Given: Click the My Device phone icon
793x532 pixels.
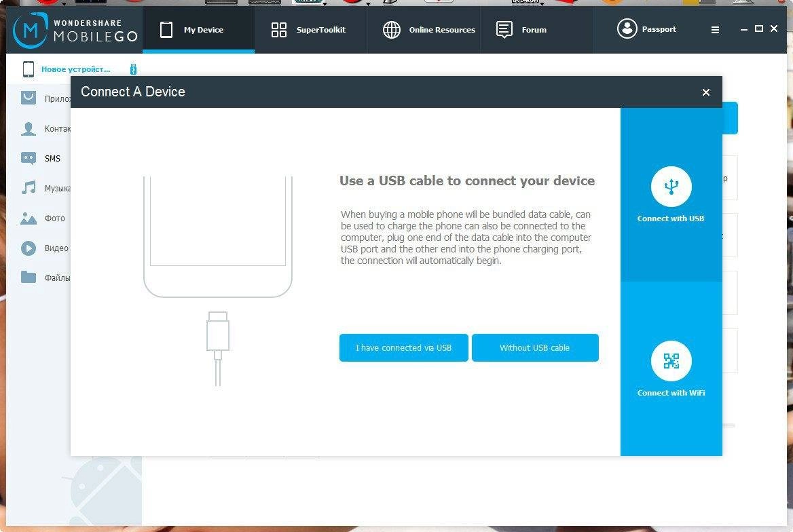Looking at the screenshot, I should (x=166, y=30).
